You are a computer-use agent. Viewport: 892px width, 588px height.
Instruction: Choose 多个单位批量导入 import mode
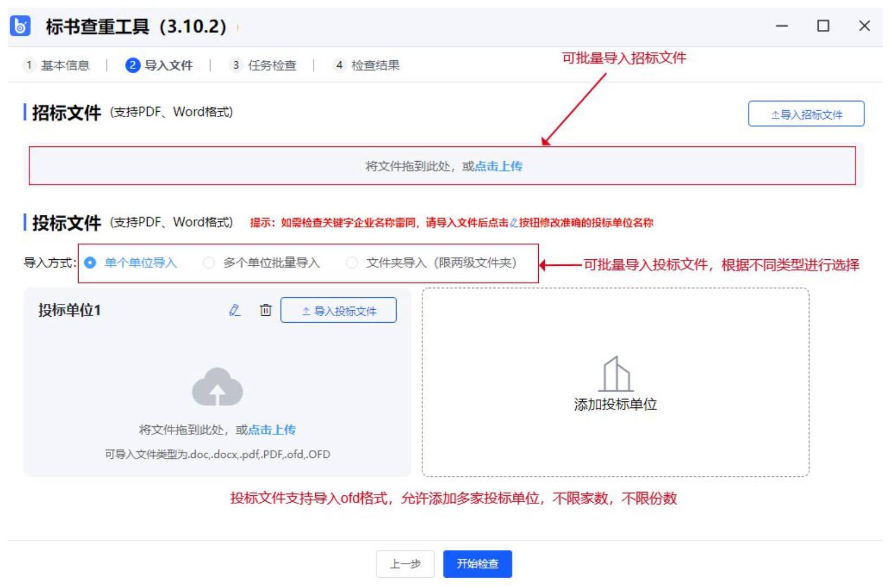pyautogui.click(x=262, y=263)
